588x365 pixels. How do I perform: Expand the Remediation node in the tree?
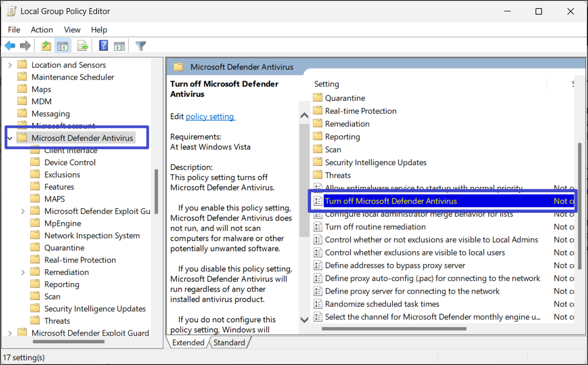pos(23,272)
